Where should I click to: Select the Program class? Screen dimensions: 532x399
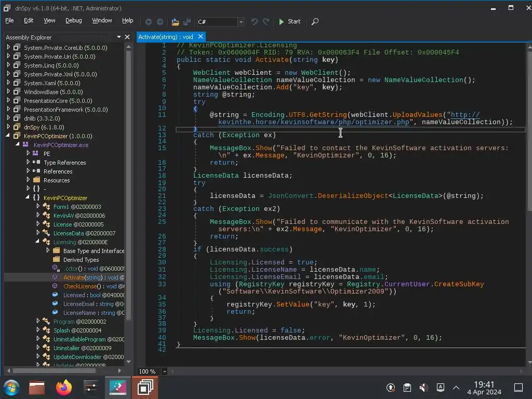pyautogui.click(x=79, y=322)
